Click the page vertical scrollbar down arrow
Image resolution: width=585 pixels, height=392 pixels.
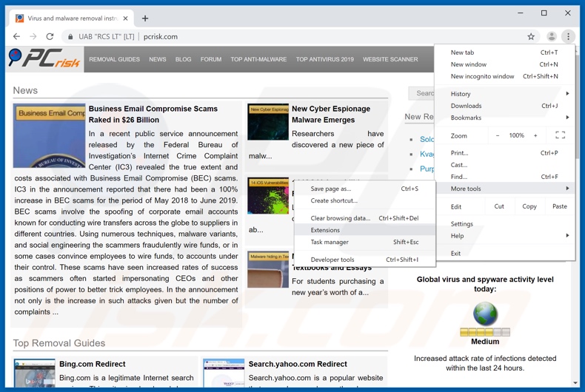click(x=575, y=383)
